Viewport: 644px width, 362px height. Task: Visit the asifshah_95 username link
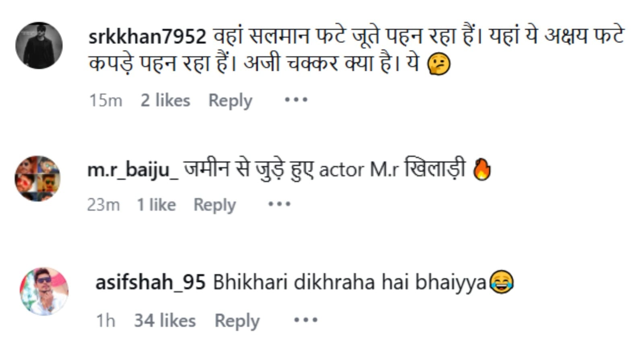150,282
